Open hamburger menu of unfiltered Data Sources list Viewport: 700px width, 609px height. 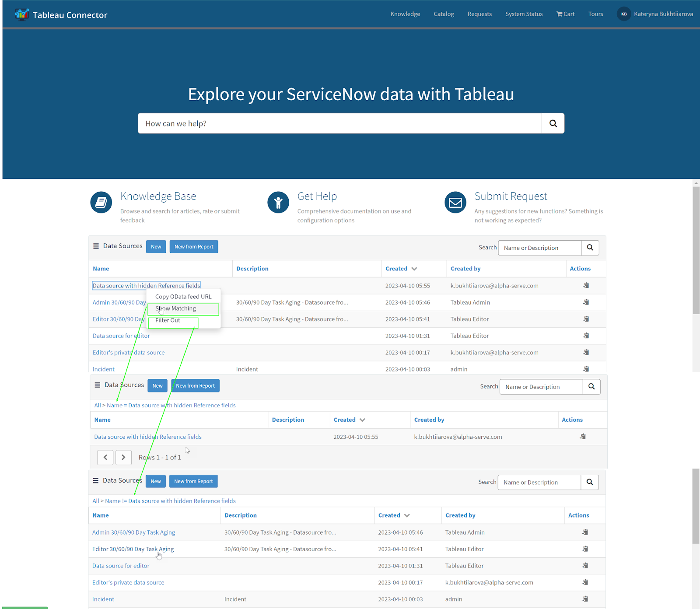96,246
